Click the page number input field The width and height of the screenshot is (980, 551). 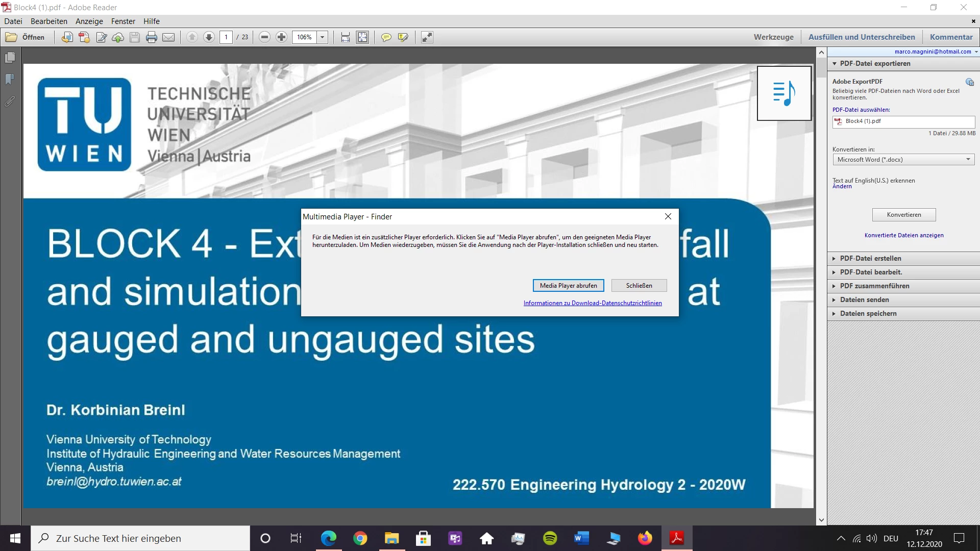click(226, 37)
